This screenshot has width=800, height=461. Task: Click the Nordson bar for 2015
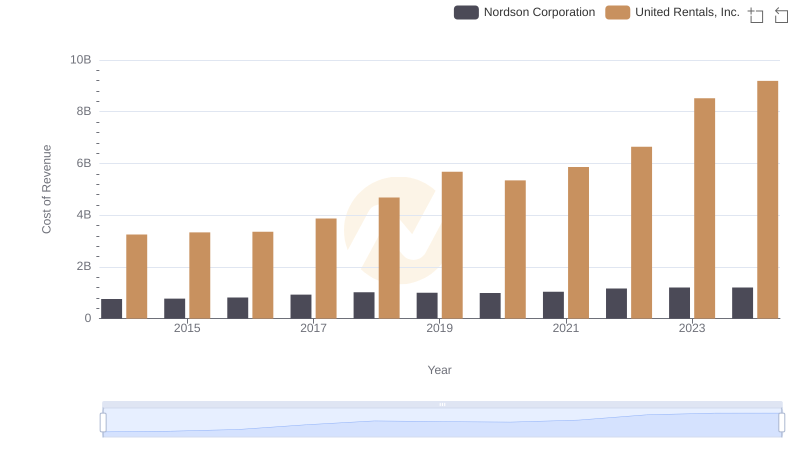point(174,309)
